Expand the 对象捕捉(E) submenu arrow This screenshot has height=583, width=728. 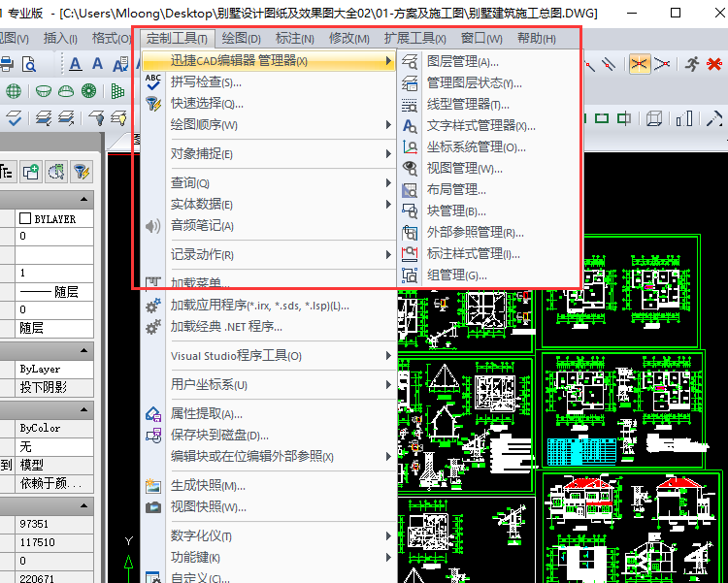(388, 153)
